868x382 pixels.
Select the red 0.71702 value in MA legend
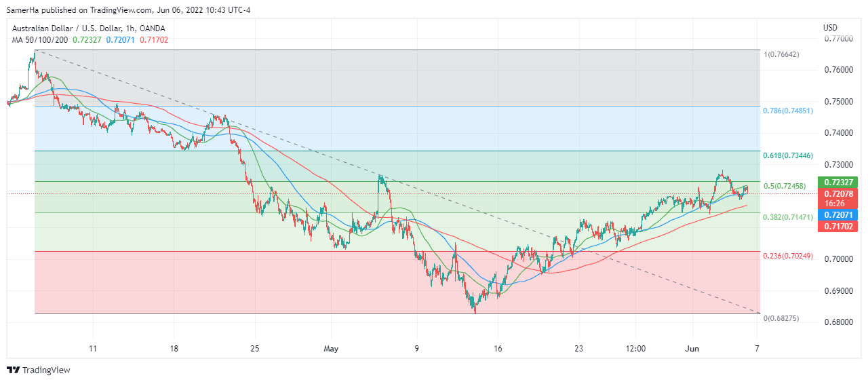[154, 40]
